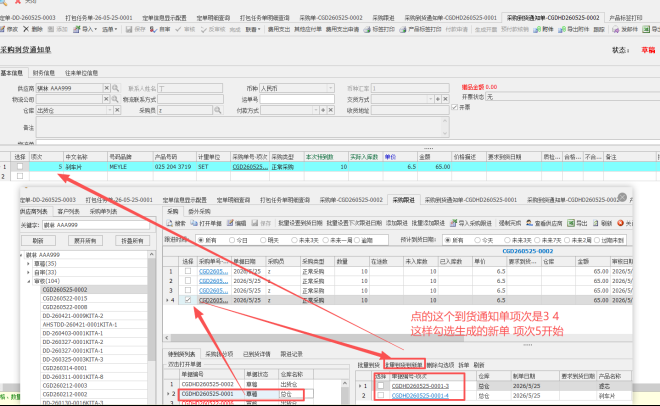This screenshot has height=406, width=660.
Task: Click 刷新 icon in 采购跟进 toolbar
Action: [596, 223]
